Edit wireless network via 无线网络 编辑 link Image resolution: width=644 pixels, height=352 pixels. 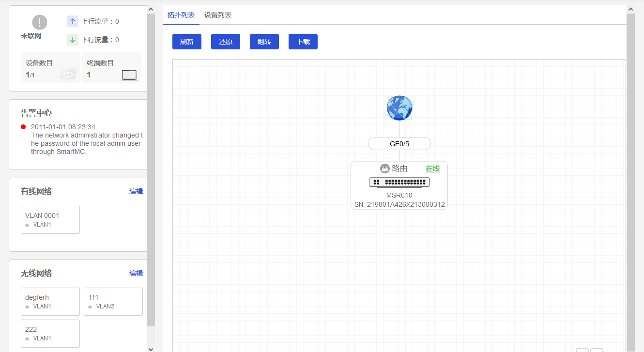tap(136, 273)
